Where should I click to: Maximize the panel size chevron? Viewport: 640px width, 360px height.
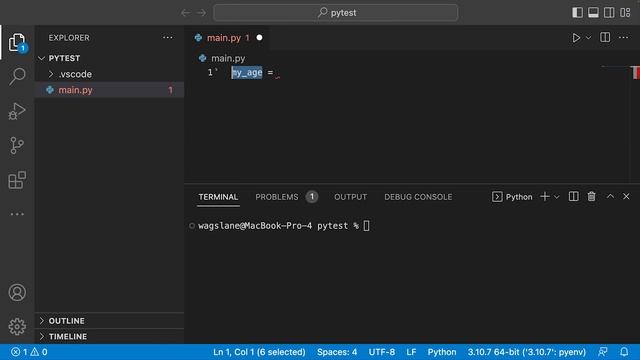pyautogui.click(x=610, y=196)
